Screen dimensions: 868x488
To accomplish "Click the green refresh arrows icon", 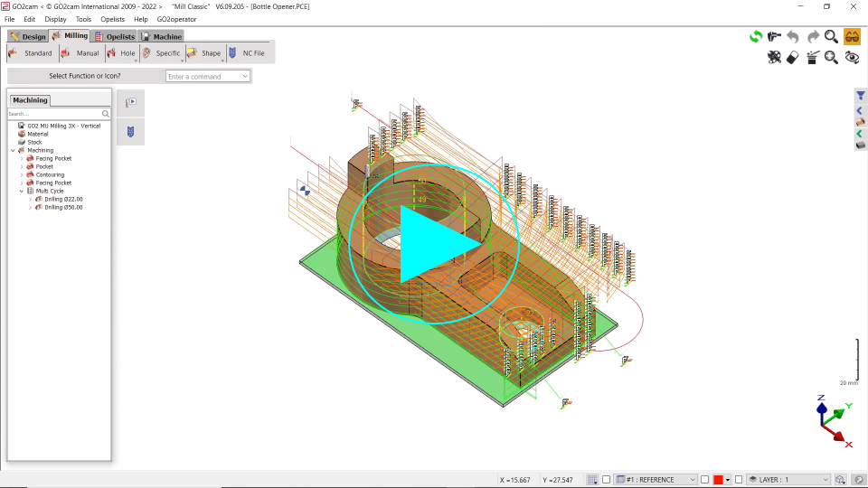I will click(x=755, y=36).
